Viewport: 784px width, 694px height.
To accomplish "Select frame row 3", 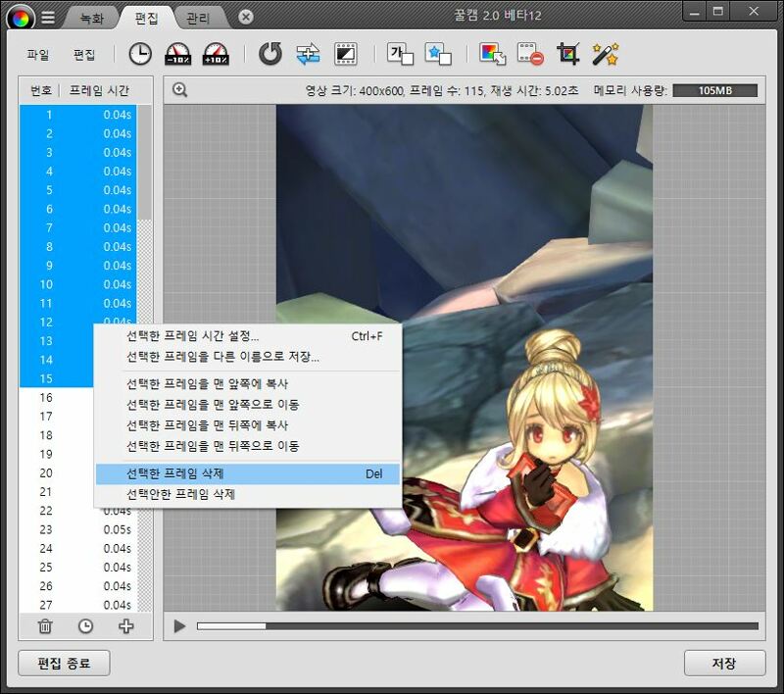I will click(x=78, y=153).
